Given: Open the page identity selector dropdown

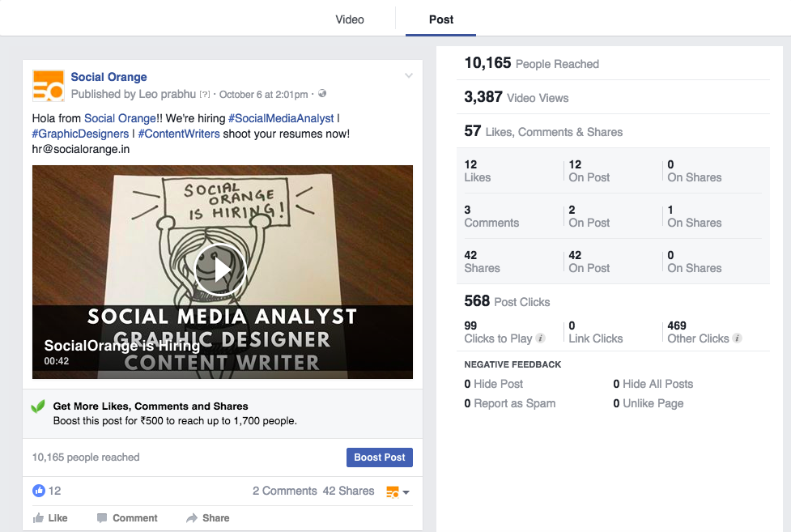Looking at the screenshot, I should pos(398,492).
